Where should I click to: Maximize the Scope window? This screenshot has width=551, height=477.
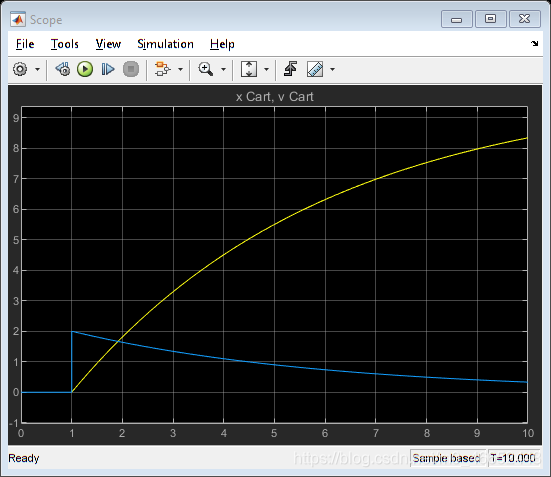491,19
